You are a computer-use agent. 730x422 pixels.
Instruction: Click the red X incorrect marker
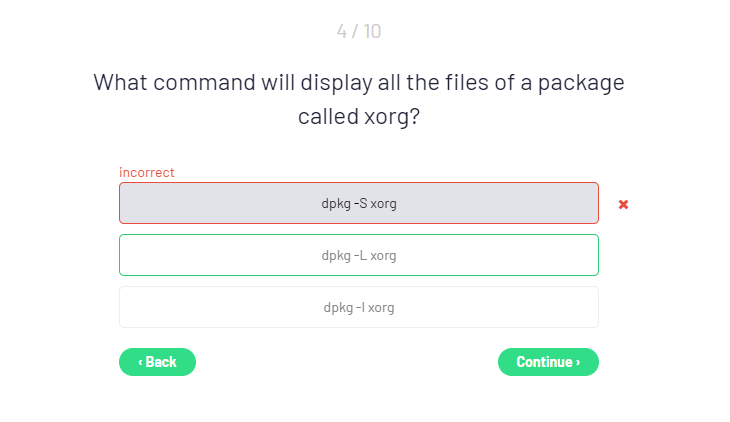click(x=623, y=204)
